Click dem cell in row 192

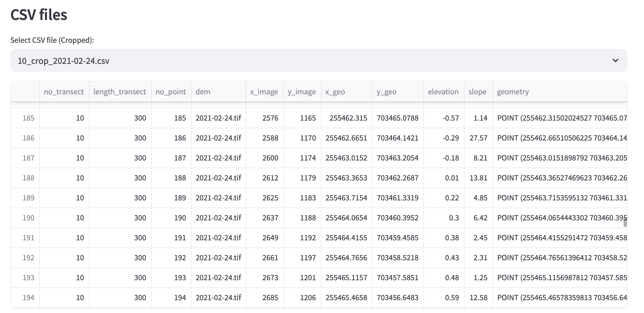(x=219, y=258)
